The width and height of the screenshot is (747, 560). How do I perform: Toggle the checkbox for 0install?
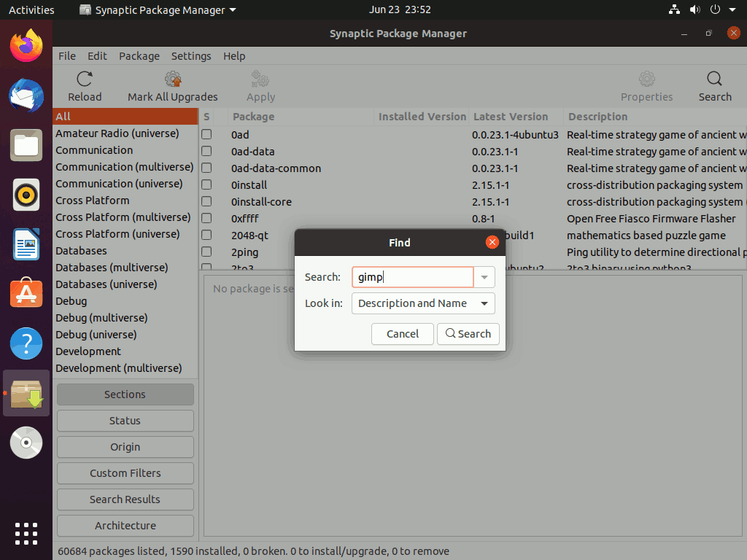pyautogui.click(x=206, y=184)
